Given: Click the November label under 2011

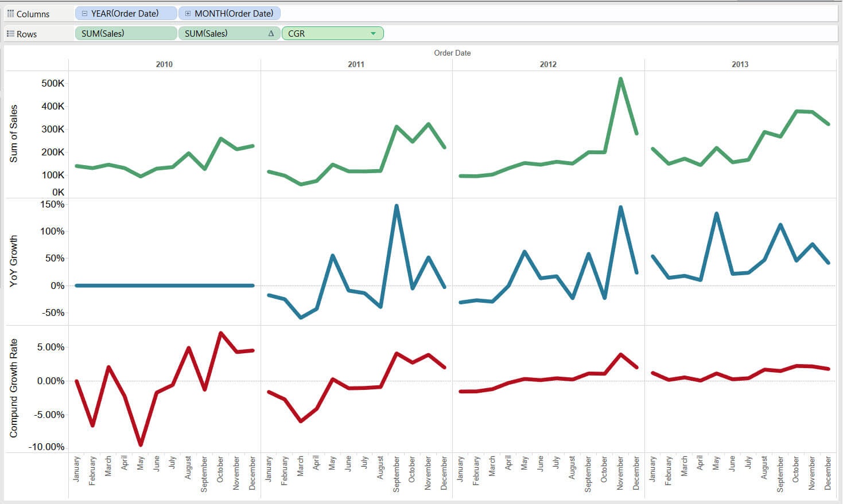Looking at the screenshot, I should click(x=428, y=473).
